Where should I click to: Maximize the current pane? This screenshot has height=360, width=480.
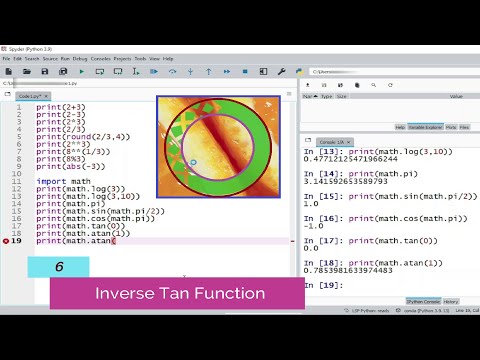[263, 71]
